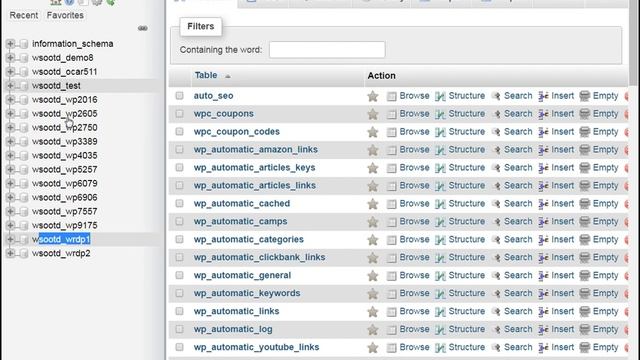Expand wsootd_wp3389 database node
The image size is (640, 360).
(10, 142)
